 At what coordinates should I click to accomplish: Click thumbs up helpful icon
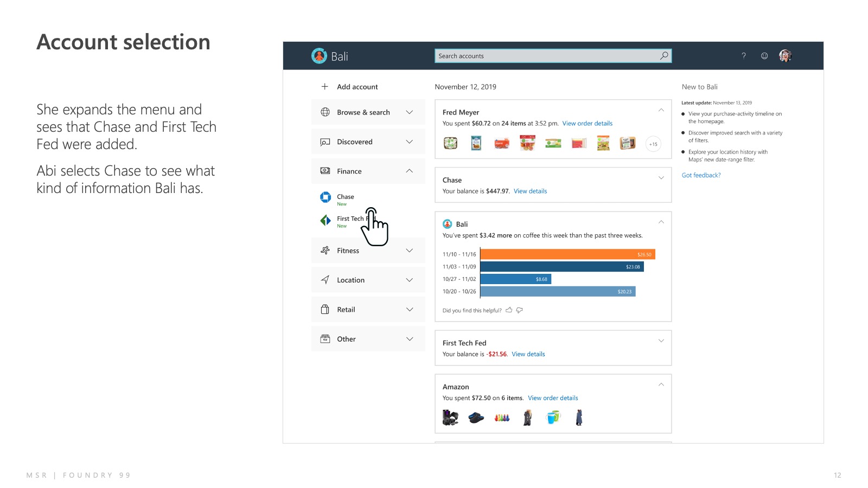[509, 310]
